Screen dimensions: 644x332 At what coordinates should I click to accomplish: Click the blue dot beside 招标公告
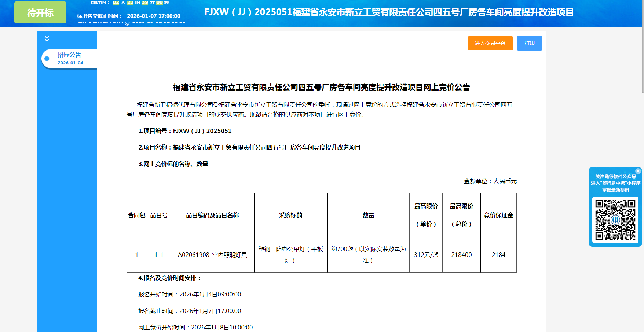point(47,59)
